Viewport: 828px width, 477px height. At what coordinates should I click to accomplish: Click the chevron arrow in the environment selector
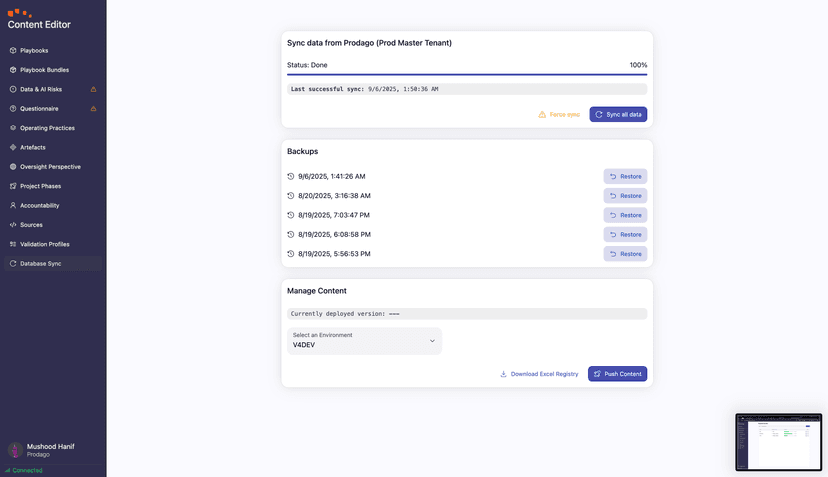[432, 341]
